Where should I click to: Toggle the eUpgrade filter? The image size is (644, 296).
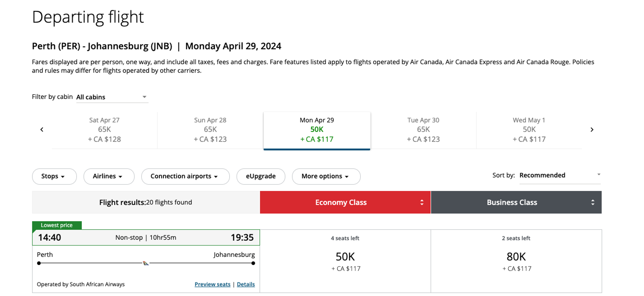(260, 176)
